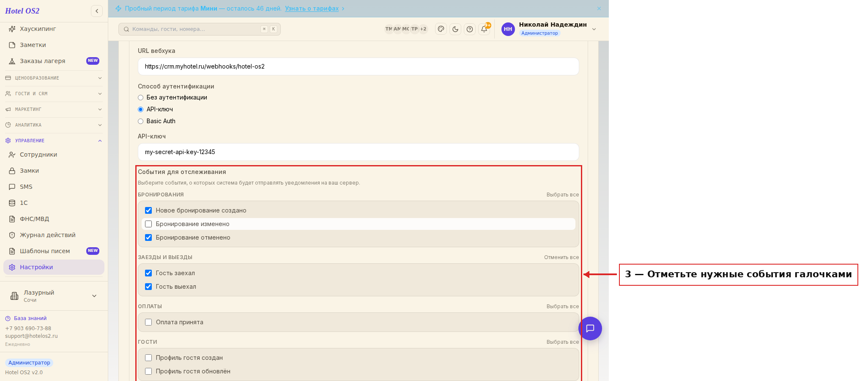Click Отменить все for Заезды и выезды
Viewport: 868px width, 381px height.
coord(561,257)
